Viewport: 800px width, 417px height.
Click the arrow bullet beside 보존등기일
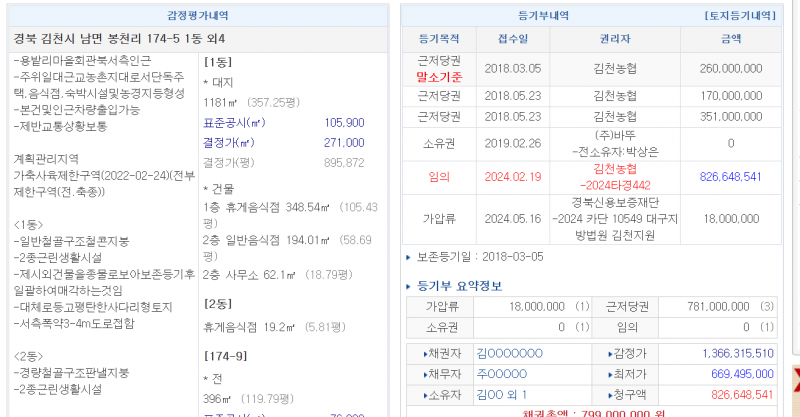pos(408,256)
